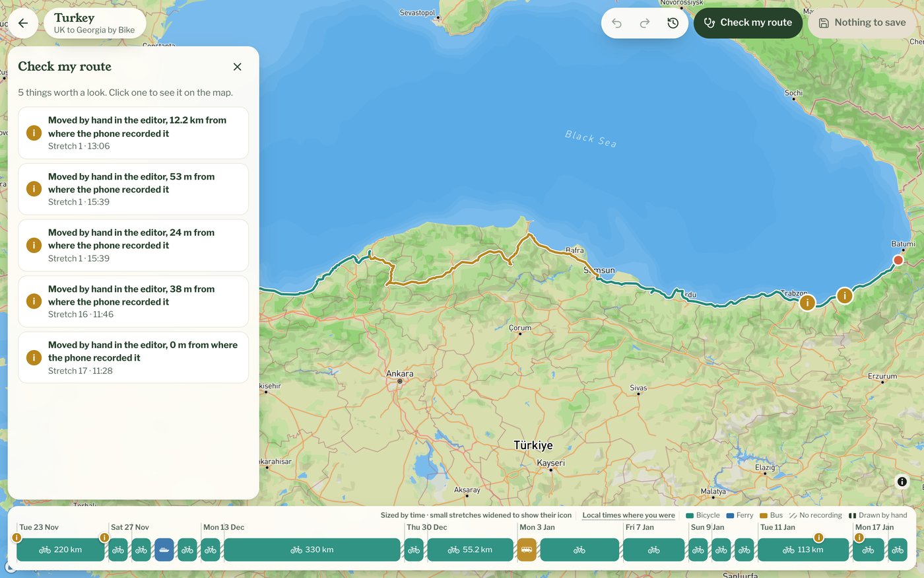
Task: Click the Drawn by hand legend entry
Action: click(x=878, y=515)
